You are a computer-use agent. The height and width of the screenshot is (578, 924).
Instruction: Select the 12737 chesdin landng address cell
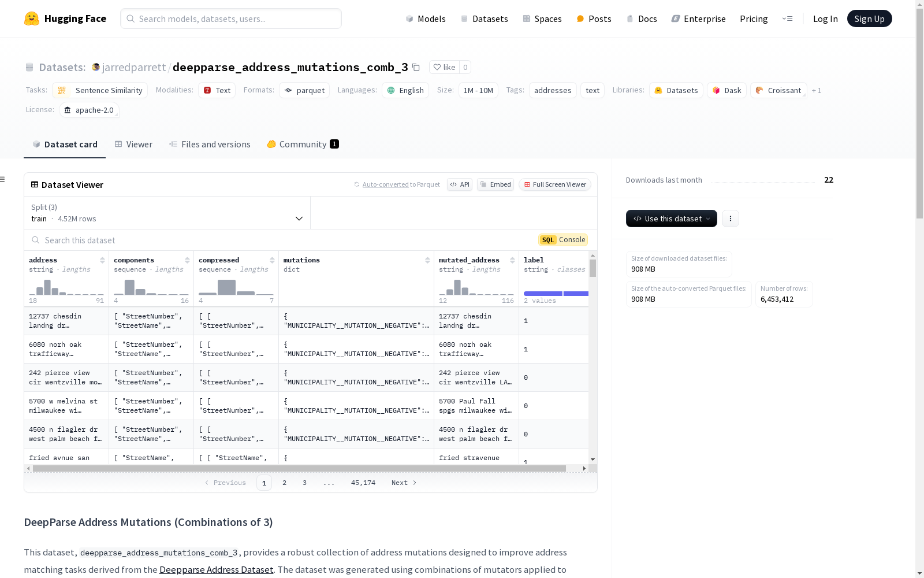pyautogui.click(x=66, y=321)
